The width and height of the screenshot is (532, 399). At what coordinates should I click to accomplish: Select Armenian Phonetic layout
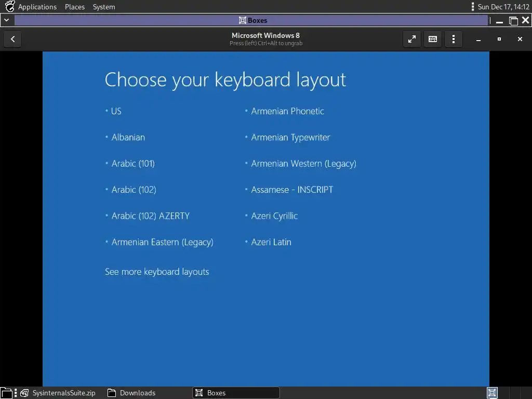coord(287,111)
